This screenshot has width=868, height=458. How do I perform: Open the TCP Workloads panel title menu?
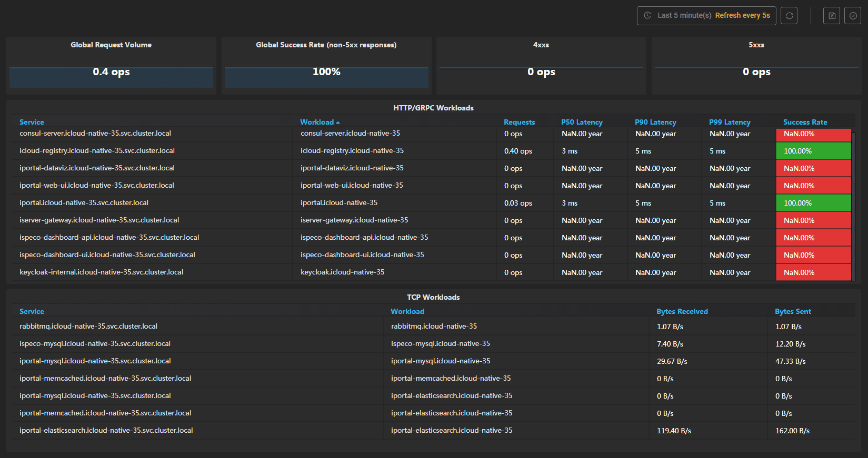click(x=433, y=297)
